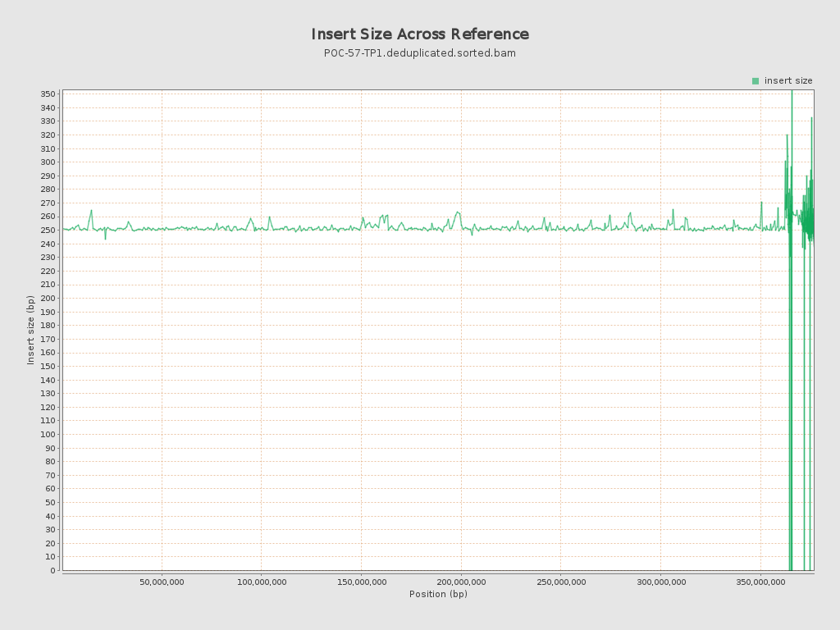Click the 200,000,000 x-axis tick label
The image size is (840, 630).
click(x=461, y=582)
